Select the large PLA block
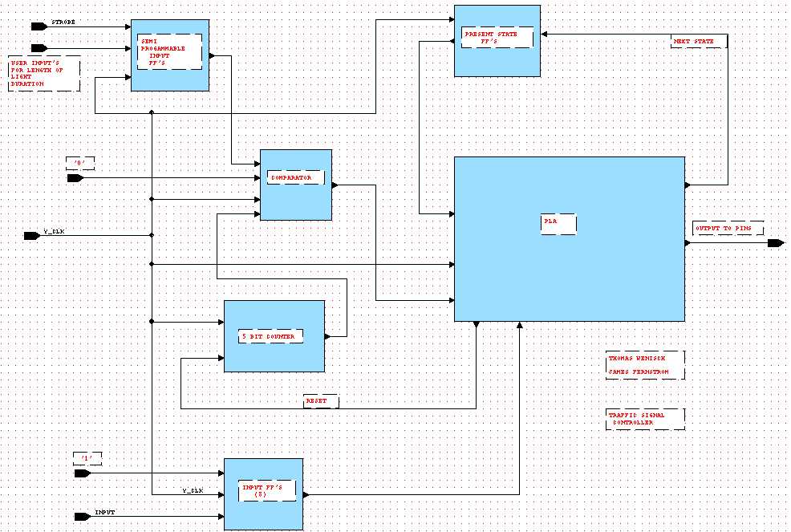The image size is (791, 532). coord(570,239)
